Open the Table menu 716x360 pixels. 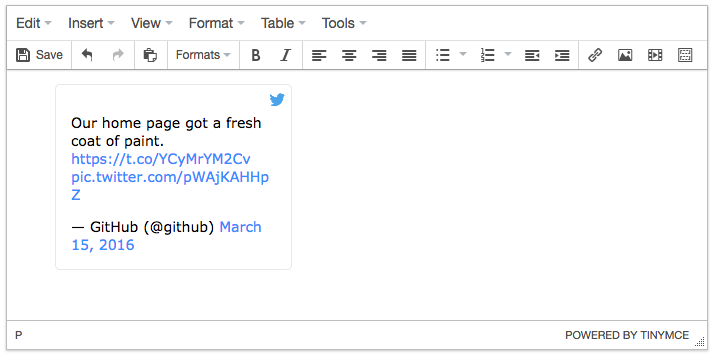click(283, 23)
